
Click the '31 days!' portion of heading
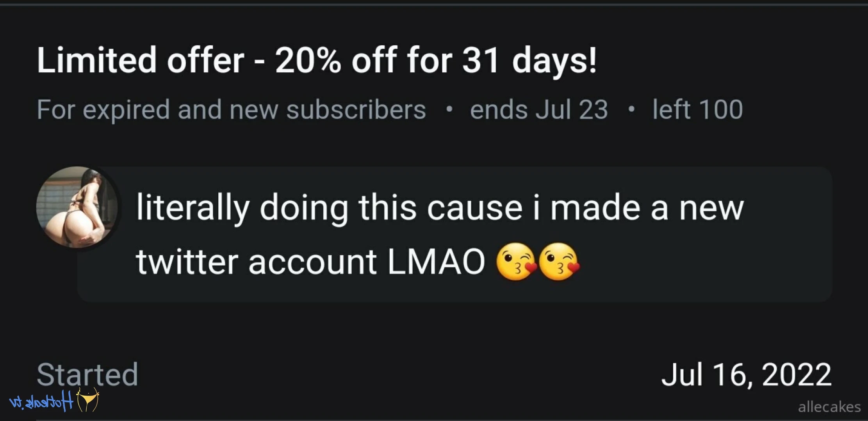530,61
